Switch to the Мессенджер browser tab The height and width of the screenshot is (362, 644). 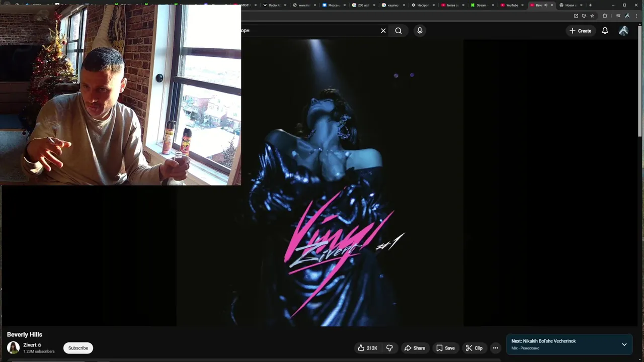coord(334,5)
